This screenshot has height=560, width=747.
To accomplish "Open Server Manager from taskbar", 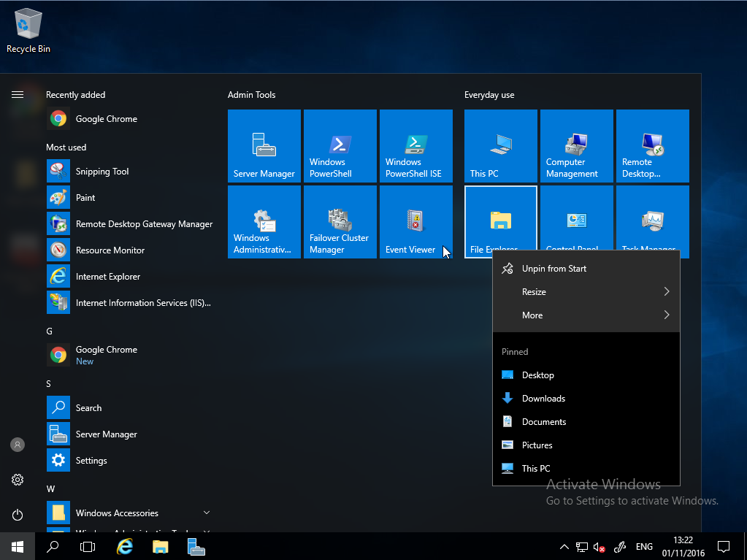I will pos(196,547).
